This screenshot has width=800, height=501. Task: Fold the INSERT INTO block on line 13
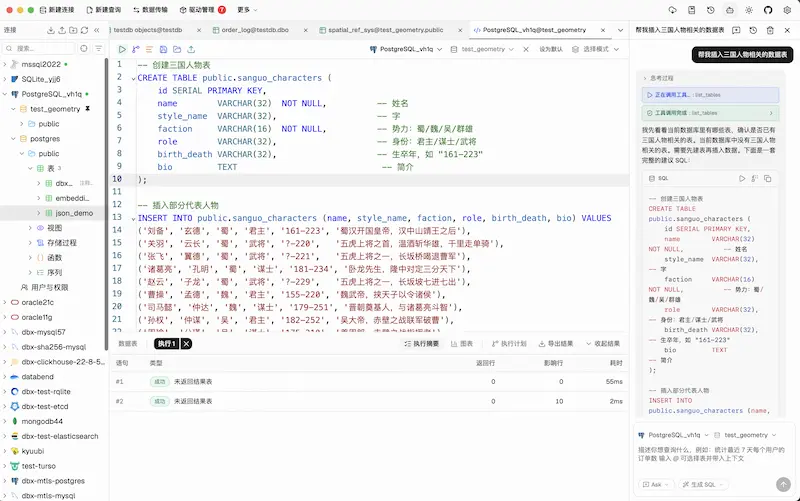(x=133, y=219)
